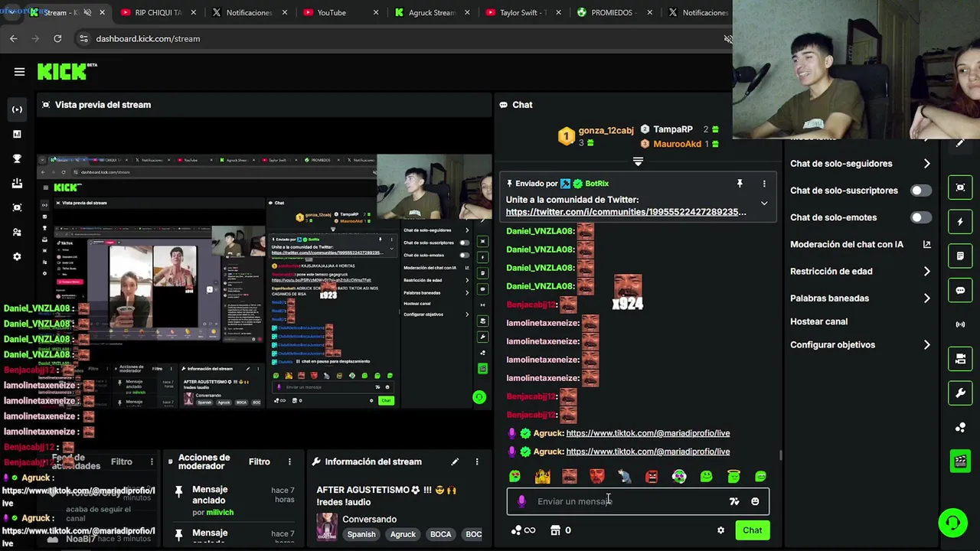980x551 pixels.
Task: Open Agruck's last TikTok live link
Action: tap(648, 452)
